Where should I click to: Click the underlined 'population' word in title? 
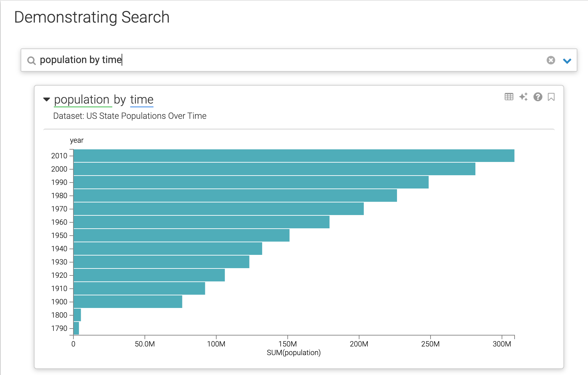[x=82, y=100]
